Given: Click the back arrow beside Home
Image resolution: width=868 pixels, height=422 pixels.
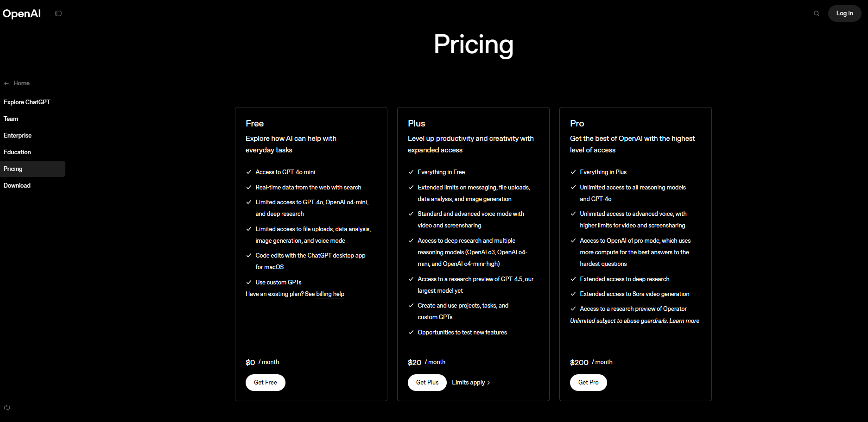Looking at the screenshot, I should pyautogui.click(x=6, y=83).
